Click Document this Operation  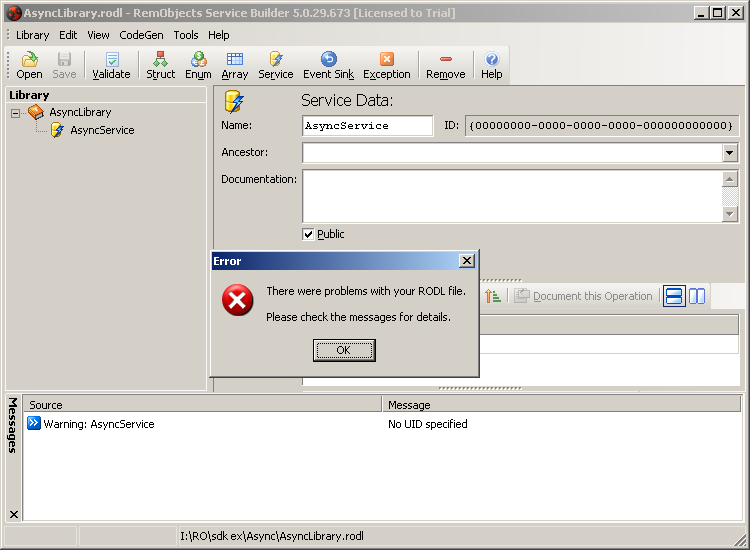(583, 296)
